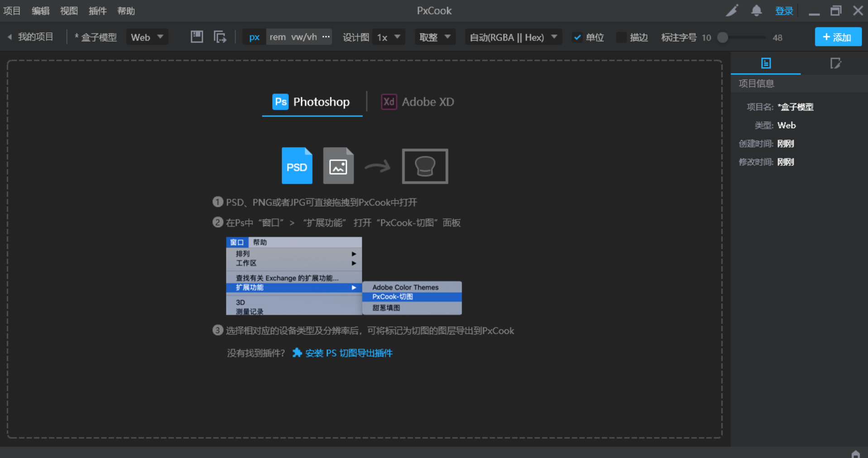Click the 添加 add button
868x458 pixels.
pos(838,37)
